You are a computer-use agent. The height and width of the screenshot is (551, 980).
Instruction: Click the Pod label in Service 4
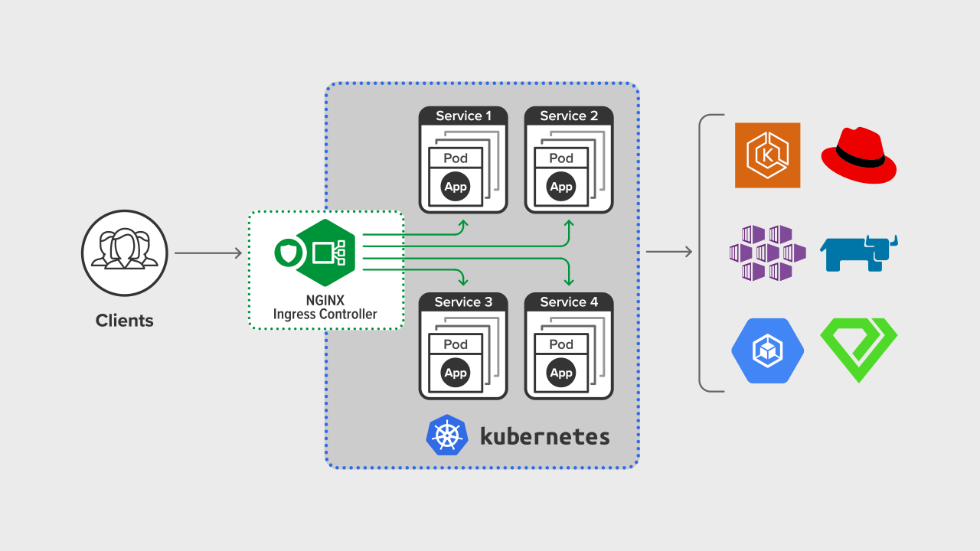coord(561,344)
